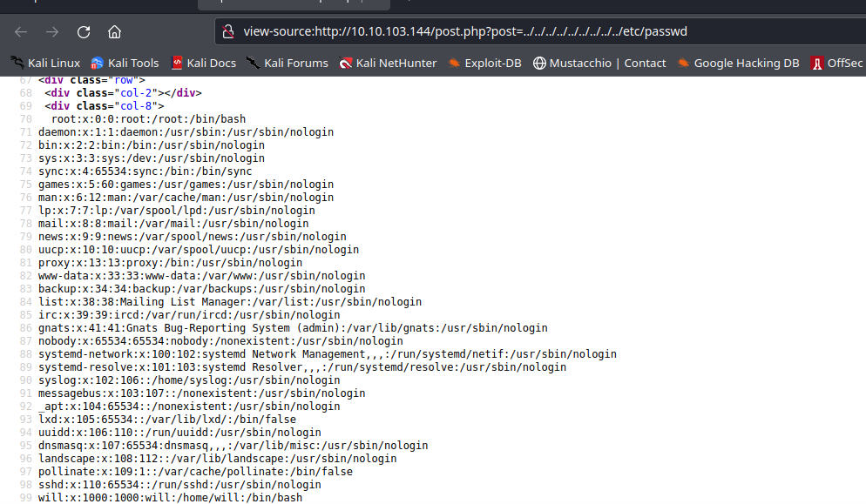Click the backup:x:34:34 line
Image resolution: width=866 pixels, height=504 pixels.
[x=201, y=289]
